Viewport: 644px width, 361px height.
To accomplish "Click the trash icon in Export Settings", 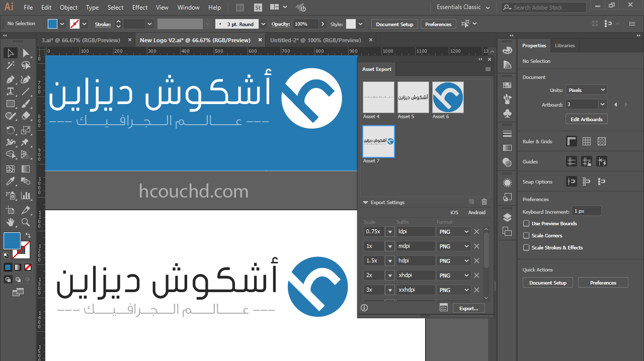I will [x=484, y=202].
